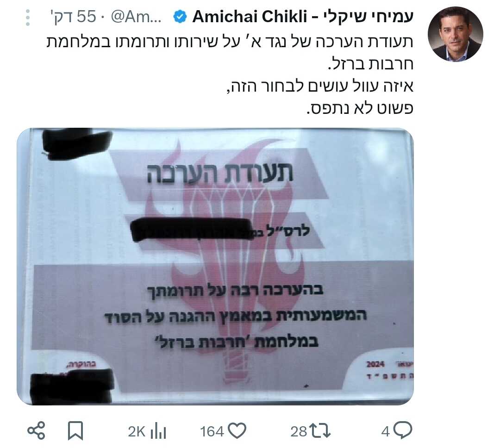Click the 28 retweets count
This screenshot has width=500, height=448.
coord(299,432)
